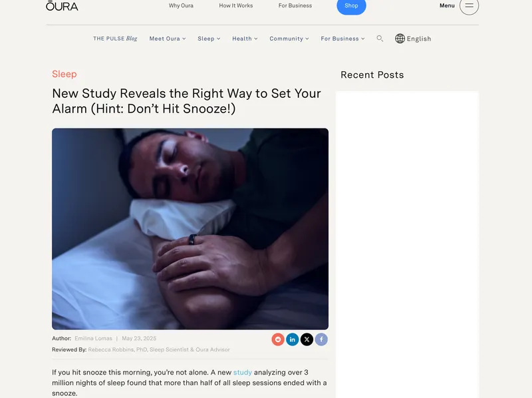Open the Community dropdown
532x398 pixels.
pyautogui.click(x=289, y=39)
